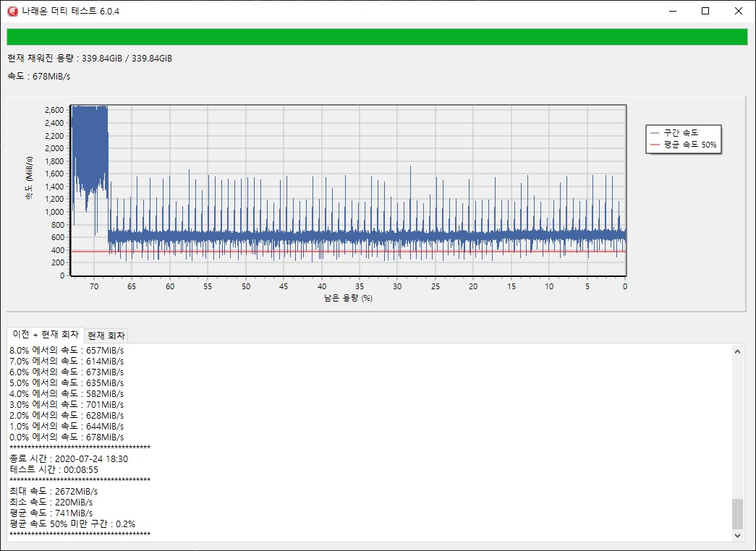The height and width of the screenshot is (551, 756).
Task: Select log line '1.0% 에서의 속도 : 644MiB/s'
Action: [x=67, y=426]
